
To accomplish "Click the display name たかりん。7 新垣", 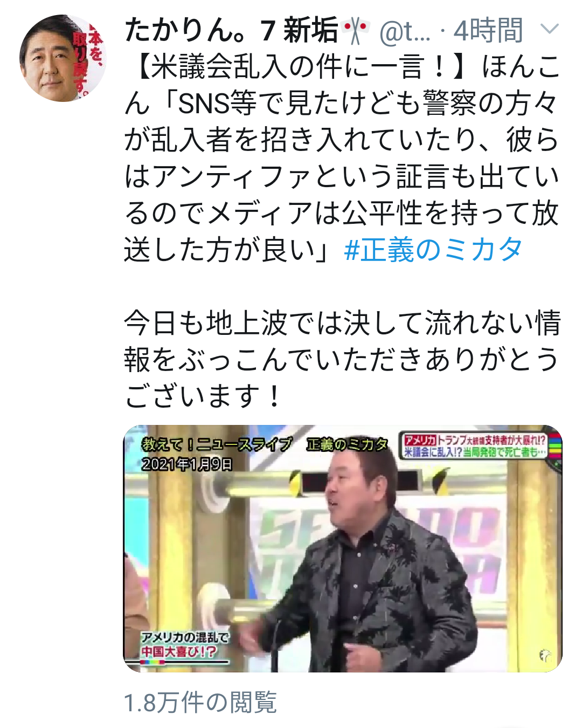I will click(x=231, y=30).
